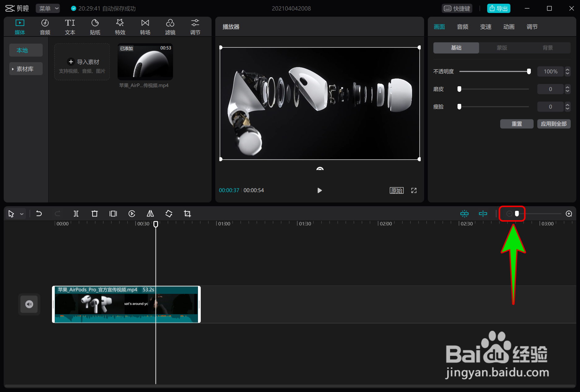580x392 pixels.
Task: Select the pointer selection tool
Action: pos(11,214)
